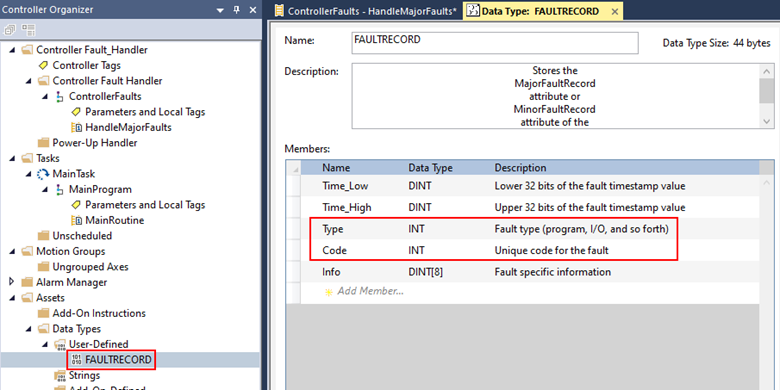The height and width of the screenshot is (390, 780).
Task: Select the MainProgram Parameters and Local Tags
Action: pos(145,205)
